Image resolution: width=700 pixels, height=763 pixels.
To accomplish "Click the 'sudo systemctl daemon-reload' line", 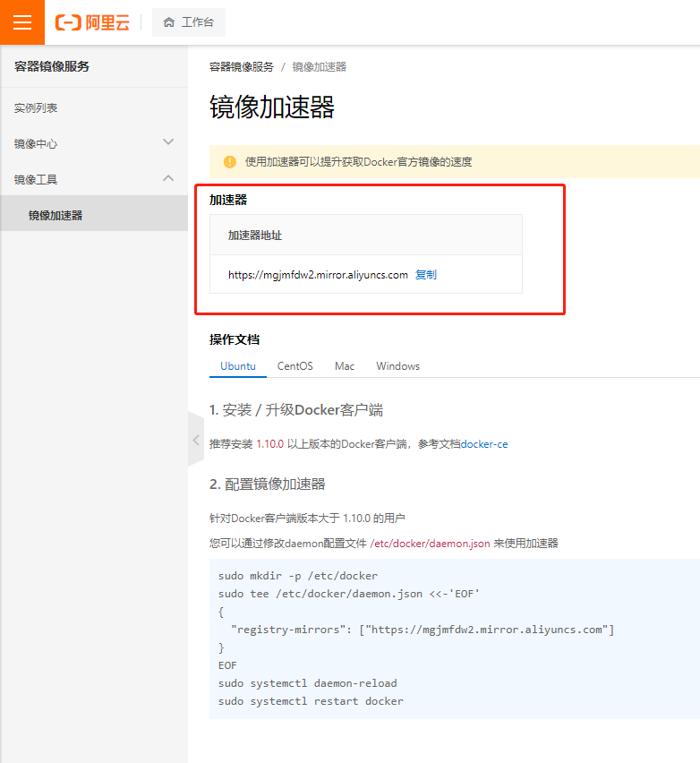I will point(307,683).
